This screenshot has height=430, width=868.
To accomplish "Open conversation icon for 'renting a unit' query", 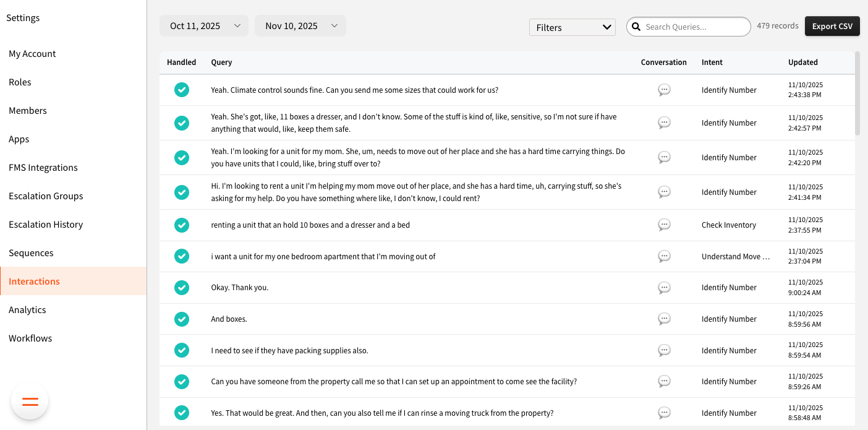I will 664,225.
